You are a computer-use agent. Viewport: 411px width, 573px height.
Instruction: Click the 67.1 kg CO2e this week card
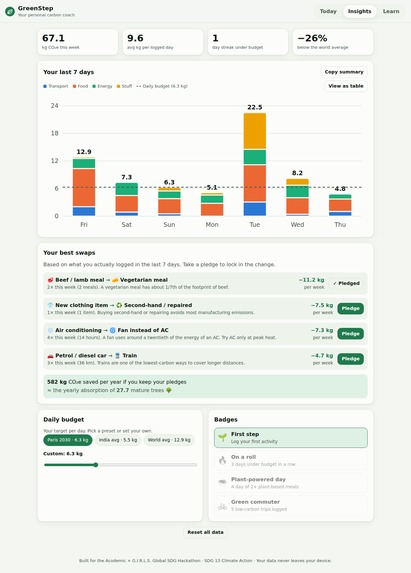(78, 42)
